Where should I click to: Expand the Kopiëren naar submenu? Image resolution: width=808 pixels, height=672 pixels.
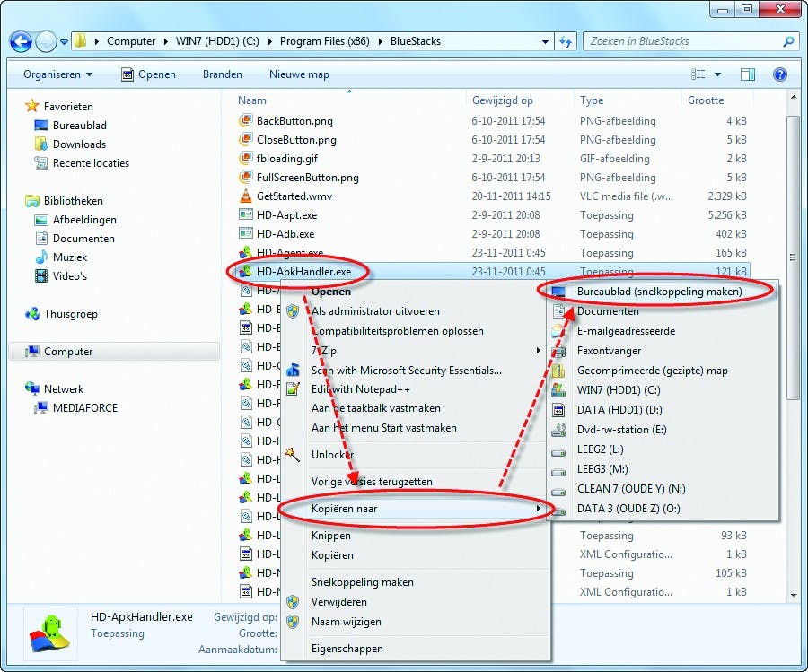click(x=415, y=509)
